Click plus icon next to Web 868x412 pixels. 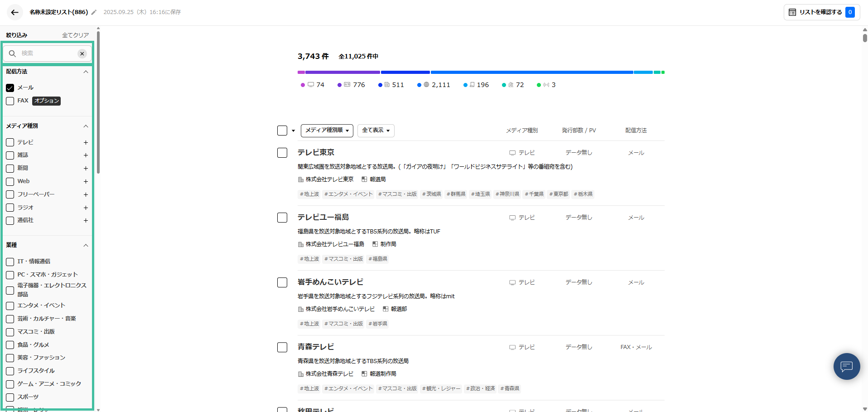click(x=86, y=181)
